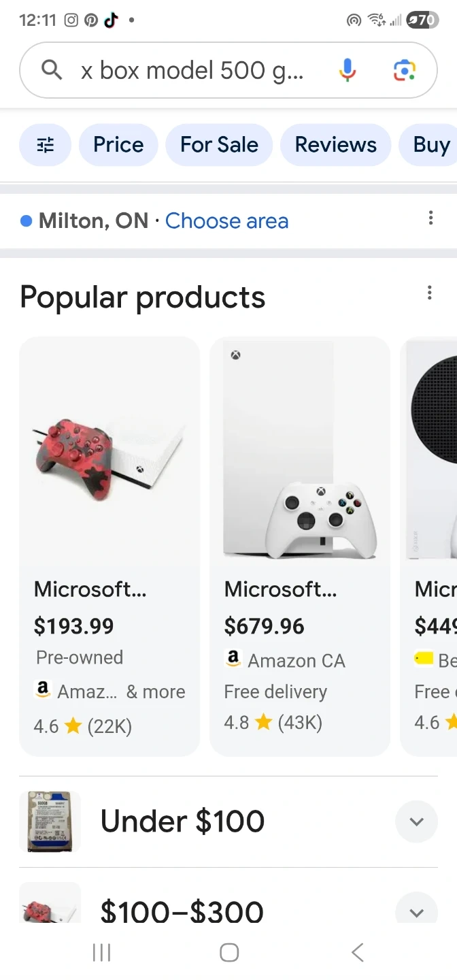457x980 pixels.
Task: Open the search filters tune icon
Action: tap(45, 145)
